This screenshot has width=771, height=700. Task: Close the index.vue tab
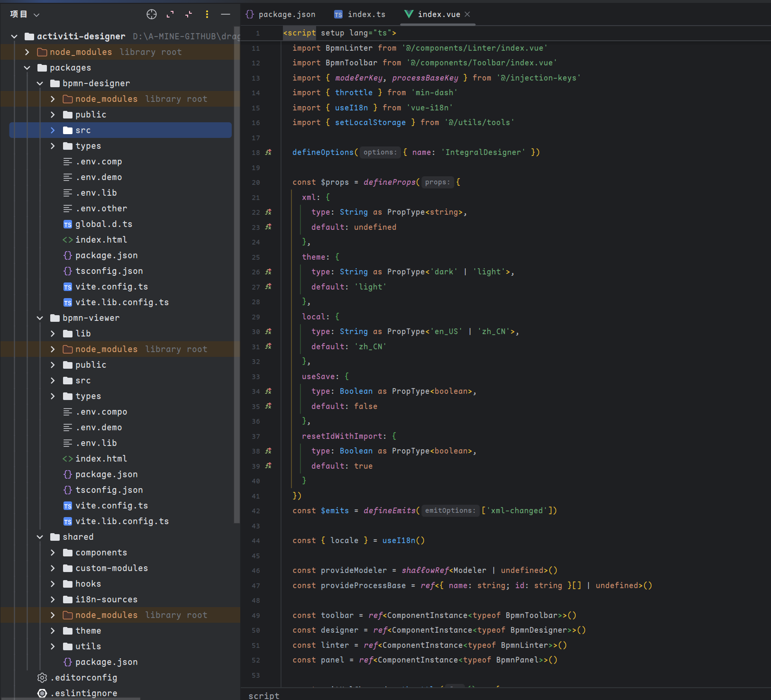coord(467,14)
